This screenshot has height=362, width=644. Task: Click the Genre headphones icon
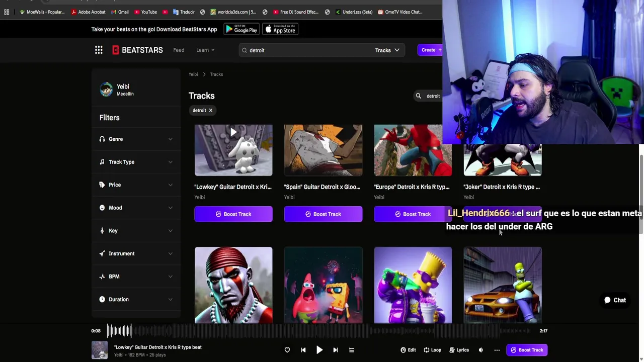tap(102, 139)
